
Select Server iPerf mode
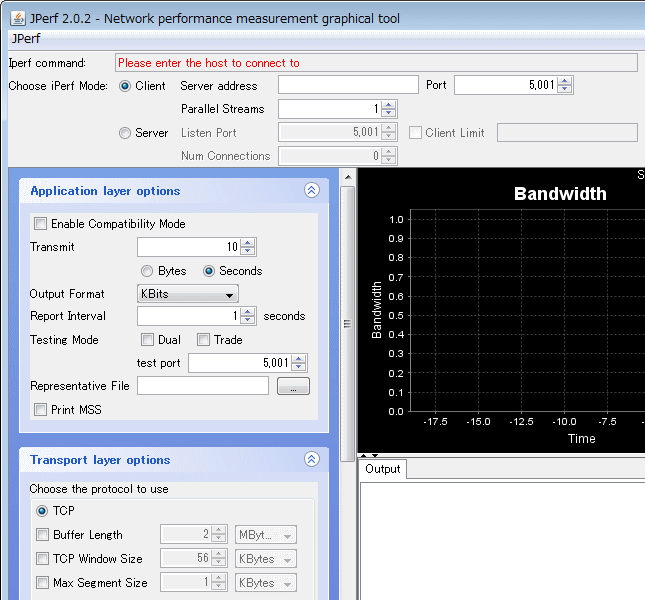coord(125,133)
